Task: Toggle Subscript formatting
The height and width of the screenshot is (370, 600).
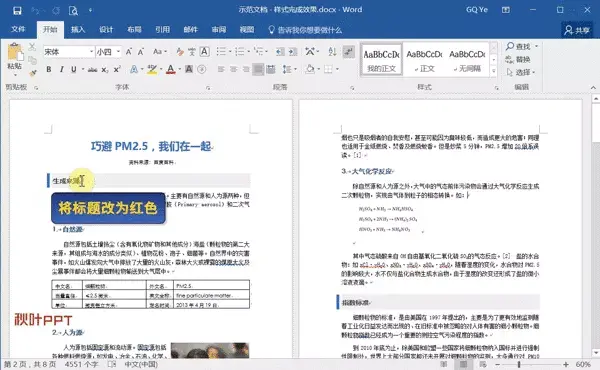Action: 104,70
